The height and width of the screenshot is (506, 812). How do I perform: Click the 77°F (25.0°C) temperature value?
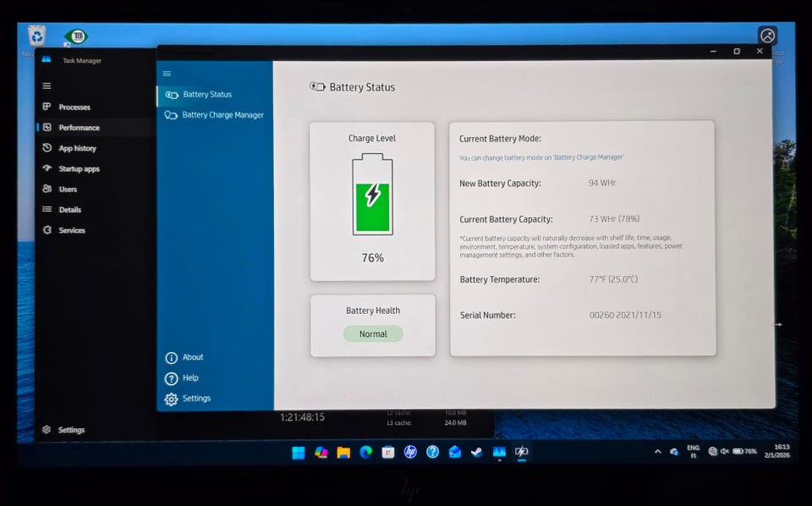coord(613,279)
